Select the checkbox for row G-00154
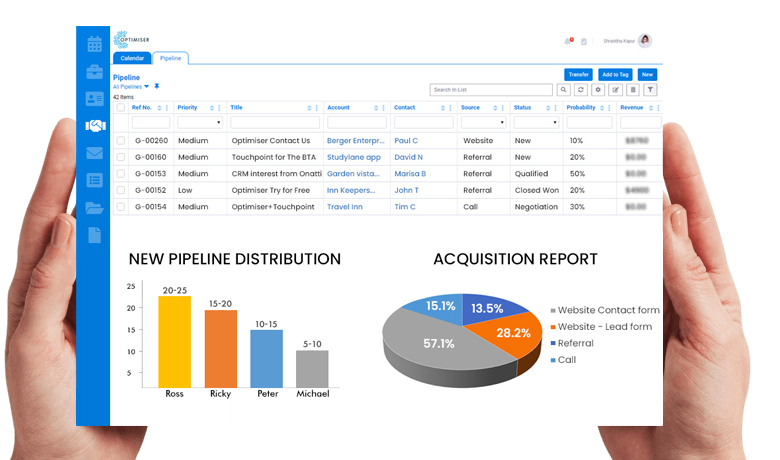The width and height of the screenshot is (780, 460). pyautogui.click(x=121, y=207)
